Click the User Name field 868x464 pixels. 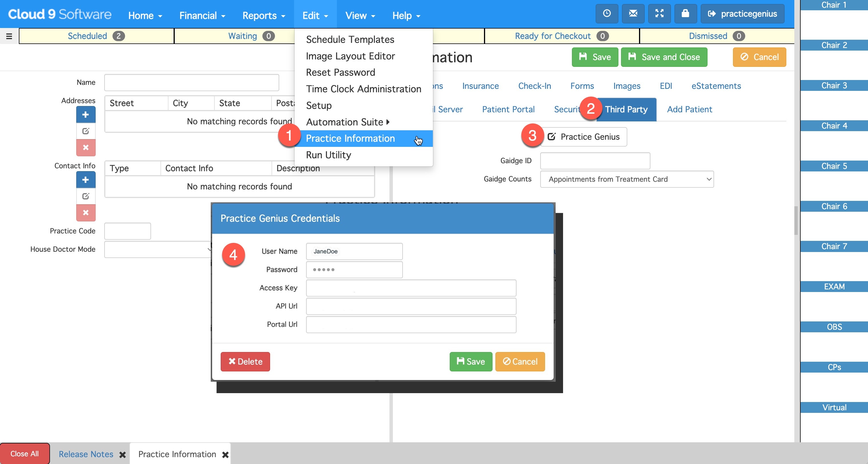pos(354,251)
